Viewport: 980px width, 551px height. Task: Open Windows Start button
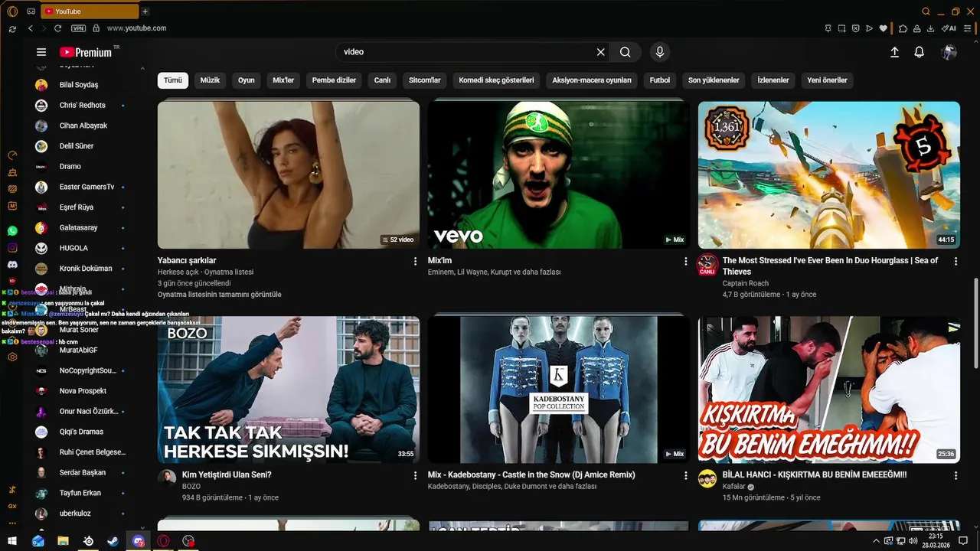pyautogui.click(x=12, y=541)
